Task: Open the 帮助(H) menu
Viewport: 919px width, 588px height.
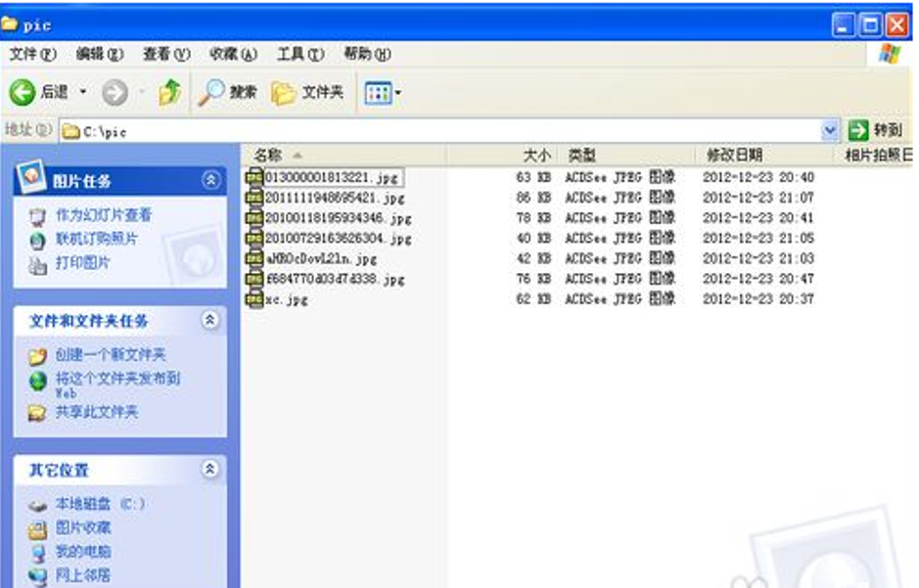Action: [x=367, y=54]
